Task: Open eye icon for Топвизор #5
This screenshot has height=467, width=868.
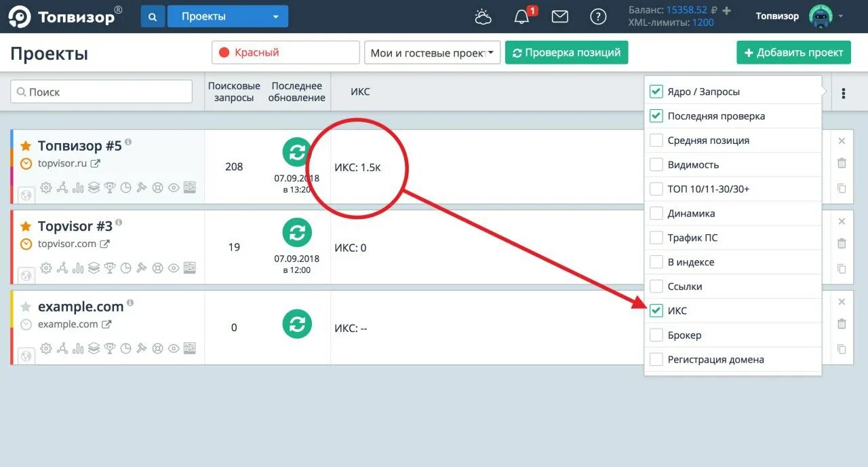Action: pos(174,188)
